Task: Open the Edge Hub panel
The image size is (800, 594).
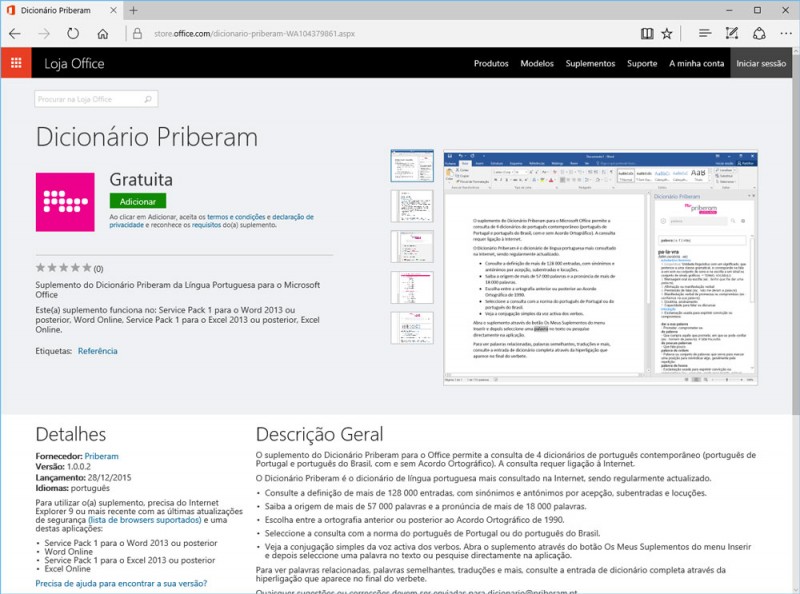Action: point(705,33)
